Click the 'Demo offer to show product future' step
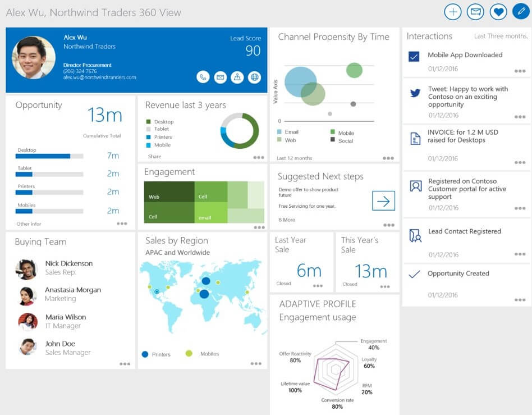Screen dimensions: 532x415 (308, 192)
